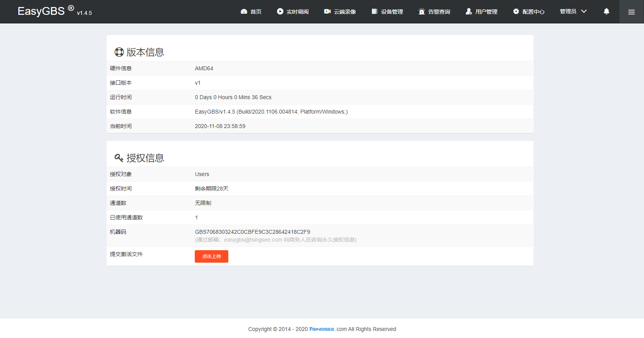The height and width of the screenshot is (338, 644).
Task: Click the v1.4.5 version text in header
Action: point(84,13)
